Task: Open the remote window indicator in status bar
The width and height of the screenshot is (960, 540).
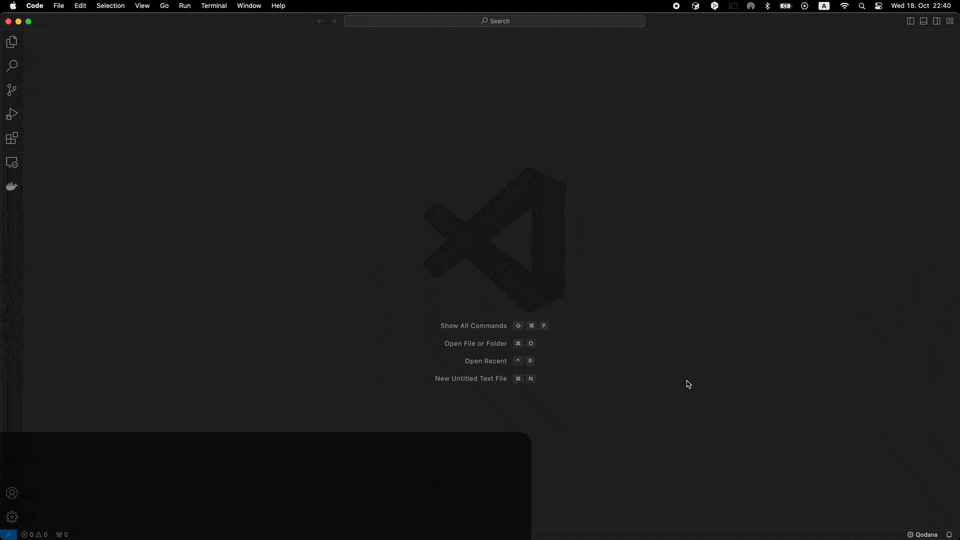Action: coord(8,534)
